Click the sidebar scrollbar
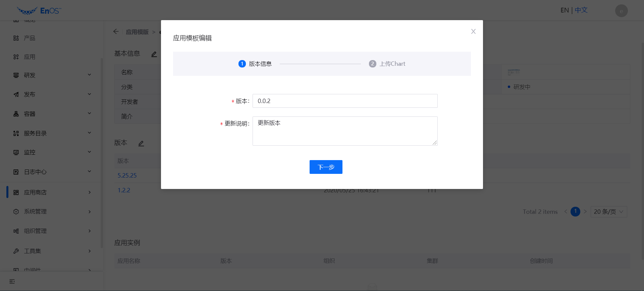Image resolution: width=644 pixels, height=291 pixels. point(102,153)
